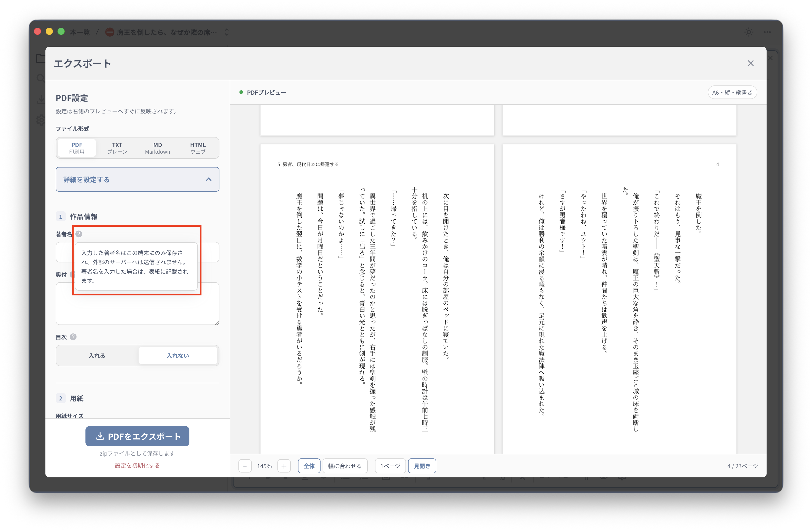This screenshot has width=812, height=531.
Task: Zoom out with the minus button
Action: click(x=245, y=466)
